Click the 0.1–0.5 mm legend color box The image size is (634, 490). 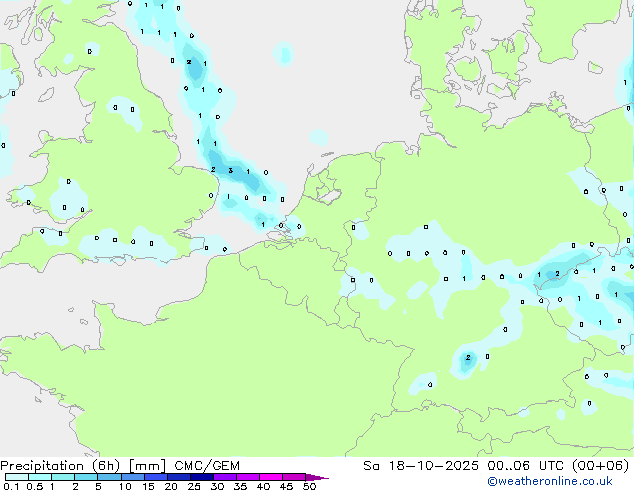coord(17,477)
